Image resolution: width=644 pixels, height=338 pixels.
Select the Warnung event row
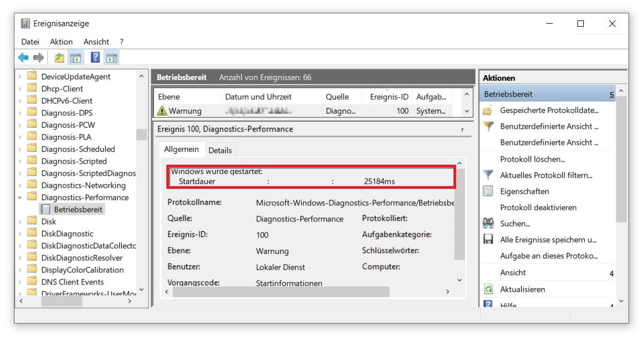tap(307, 111)
